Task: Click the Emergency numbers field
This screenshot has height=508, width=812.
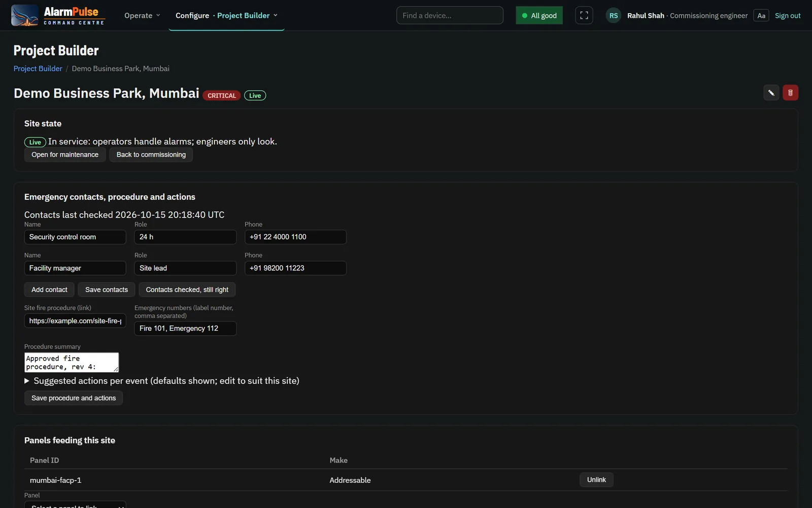Action: (x=185, y=328)
